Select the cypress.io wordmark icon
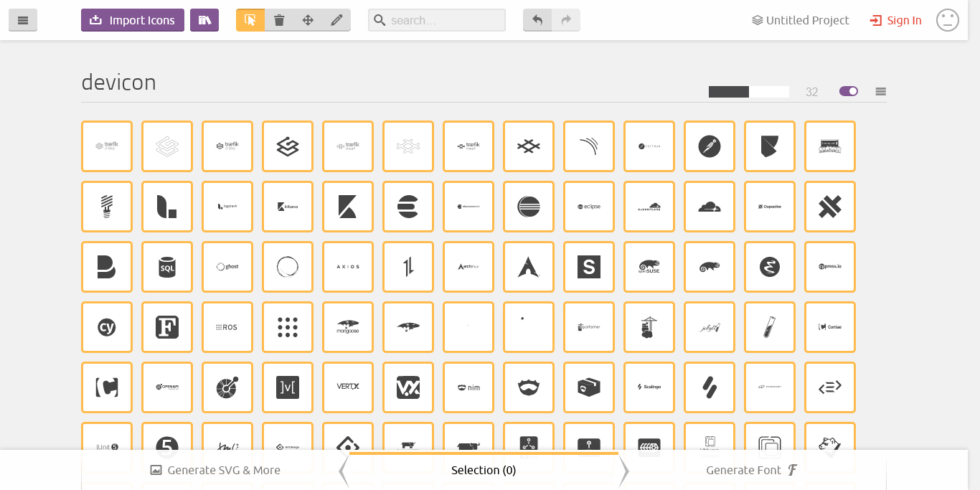This screenshot has width=980, height=490. click(830, 267)
